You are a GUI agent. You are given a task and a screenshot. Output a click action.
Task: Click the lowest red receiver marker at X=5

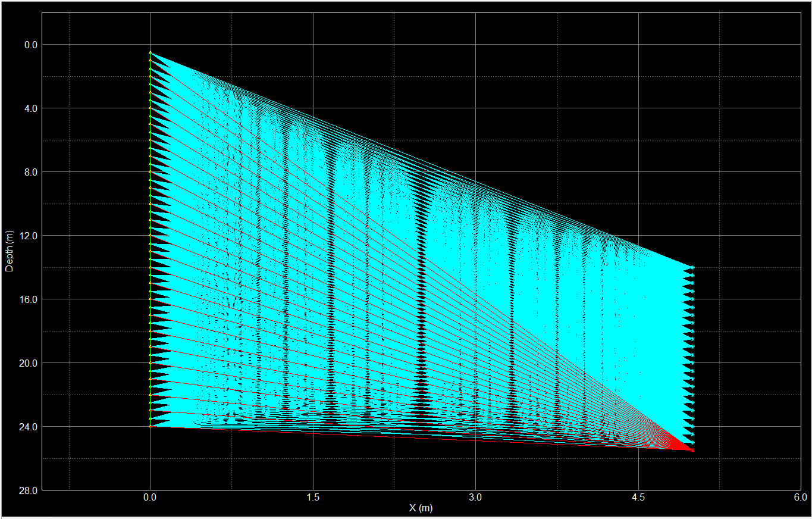[692, 450]
